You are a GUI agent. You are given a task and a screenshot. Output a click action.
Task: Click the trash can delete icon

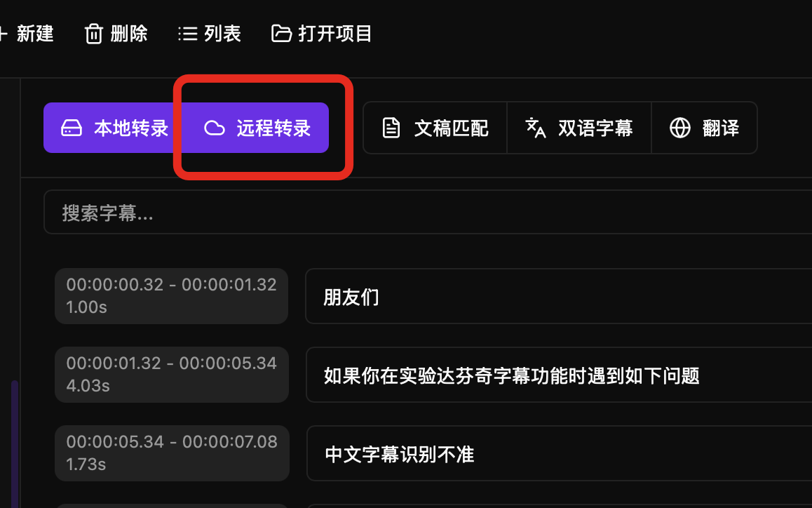coord(94,34)
